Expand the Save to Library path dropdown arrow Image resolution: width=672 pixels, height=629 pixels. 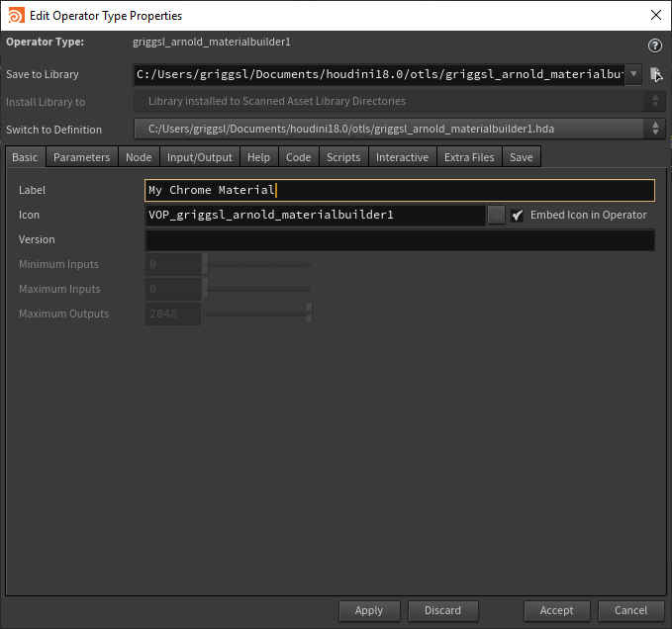point(633,74)
